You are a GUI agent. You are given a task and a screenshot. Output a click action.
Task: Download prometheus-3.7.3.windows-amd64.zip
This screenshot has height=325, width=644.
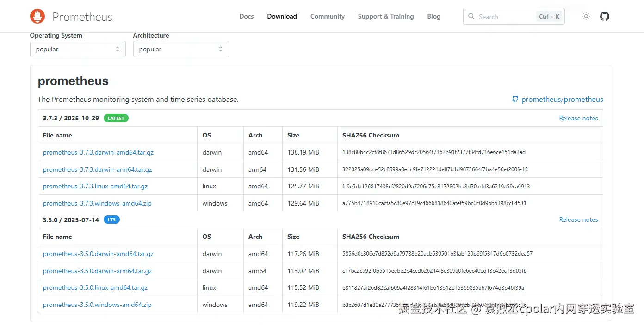click(97, 203)
